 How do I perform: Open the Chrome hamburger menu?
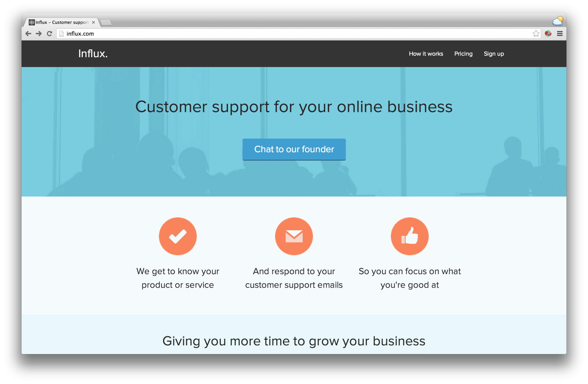coord(560,34)
